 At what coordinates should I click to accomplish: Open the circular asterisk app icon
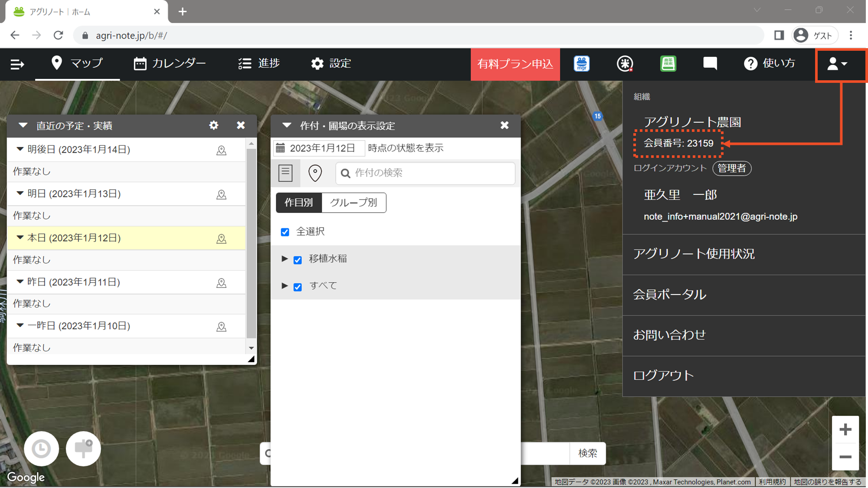(x=625, y=64)
